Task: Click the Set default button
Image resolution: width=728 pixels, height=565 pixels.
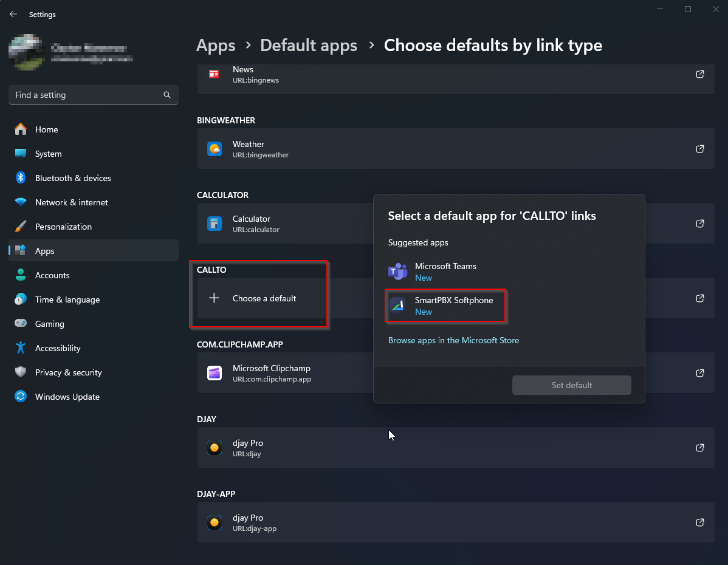Action: pyautogui.click(x=572, y=385)
